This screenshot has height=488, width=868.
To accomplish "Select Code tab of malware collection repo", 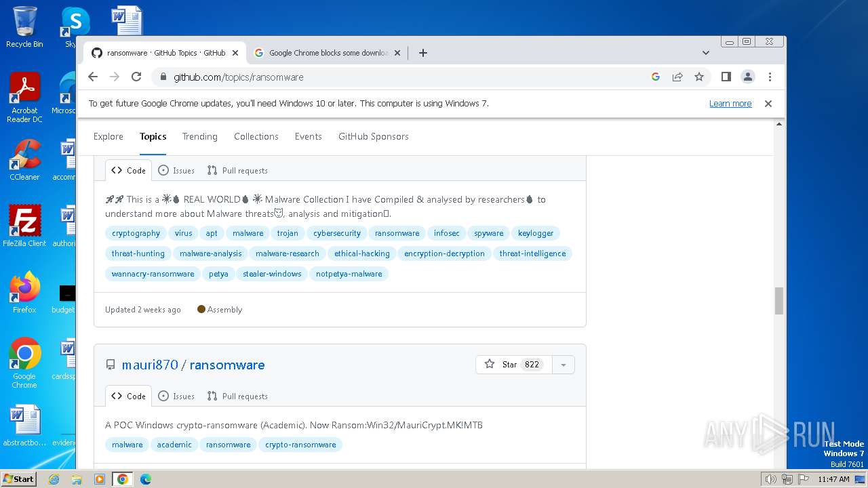I will coord(129,171).
